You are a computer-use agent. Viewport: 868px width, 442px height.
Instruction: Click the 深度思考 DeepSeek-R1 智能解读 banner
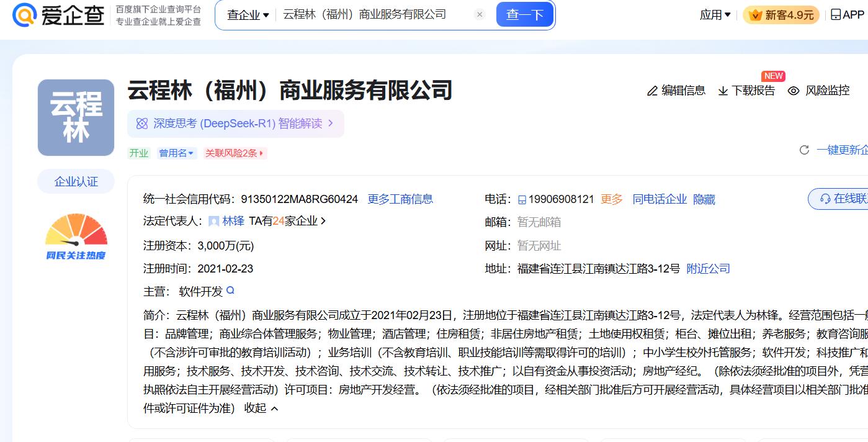(x=236, y=124)
